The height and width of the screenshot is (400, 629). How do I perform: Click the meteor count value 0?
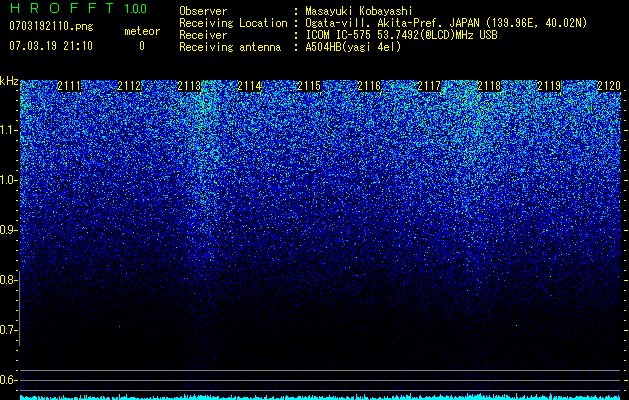(142, 46)
